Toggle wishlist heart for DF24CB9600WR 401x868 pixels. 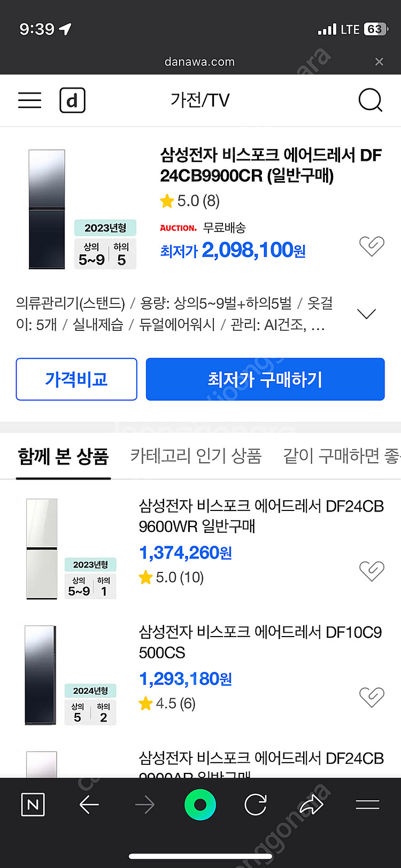pos(372,571)
